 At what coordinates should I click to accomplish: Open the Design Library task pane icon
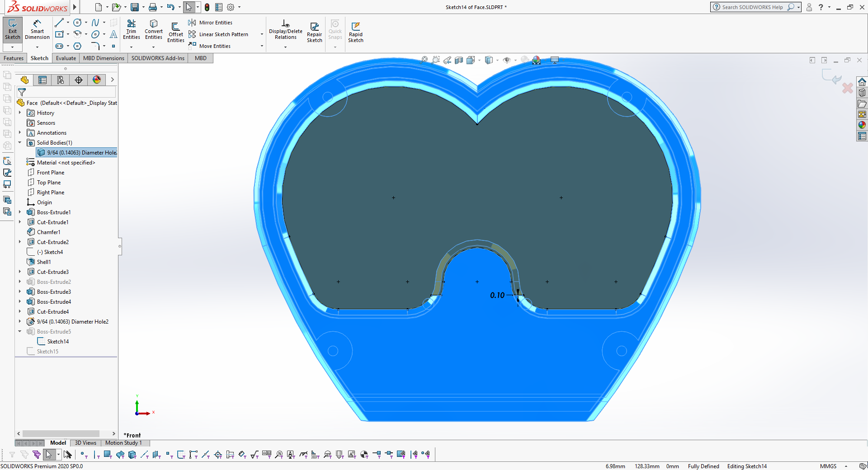[x=862, y=93]
